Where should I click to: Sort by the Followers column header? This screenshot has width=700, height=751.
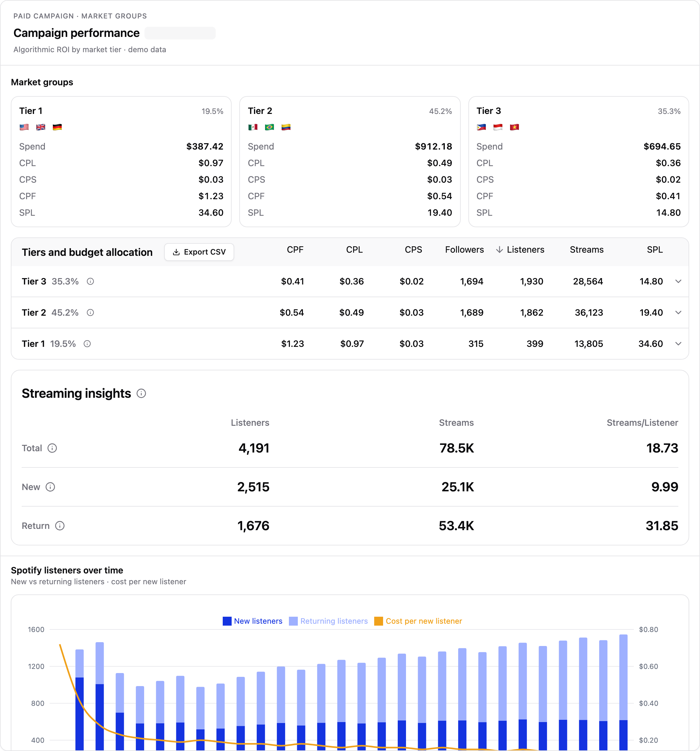pos(464,250)
